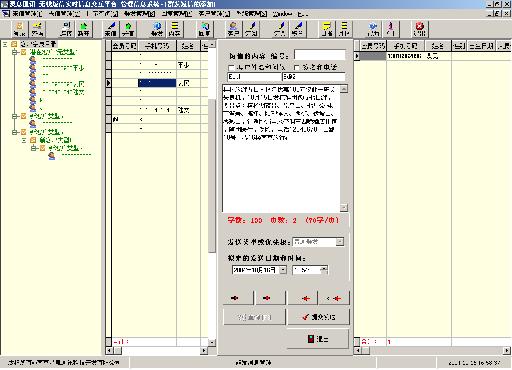
Task: Click the contact icon under the deepest nested tree group
Action: click(x=52, y=156)
